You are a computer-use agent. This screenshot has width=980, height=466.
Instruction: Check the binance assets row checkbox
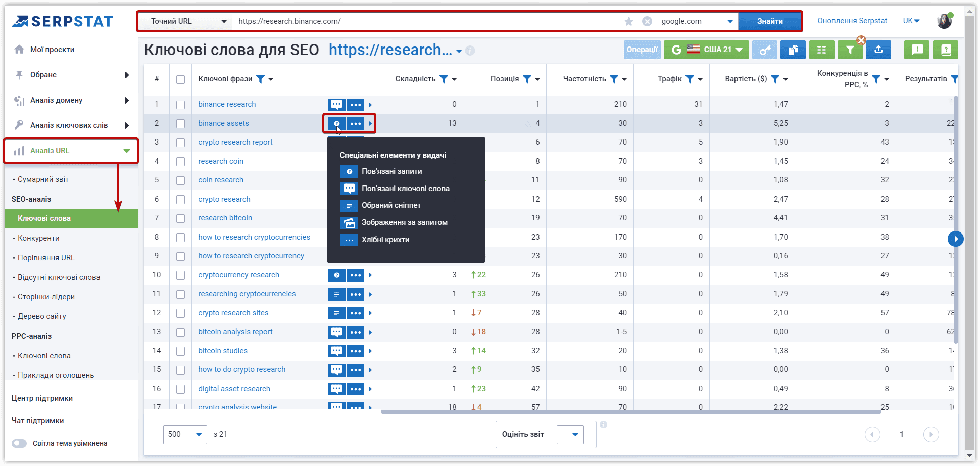(x=180, y=124)
